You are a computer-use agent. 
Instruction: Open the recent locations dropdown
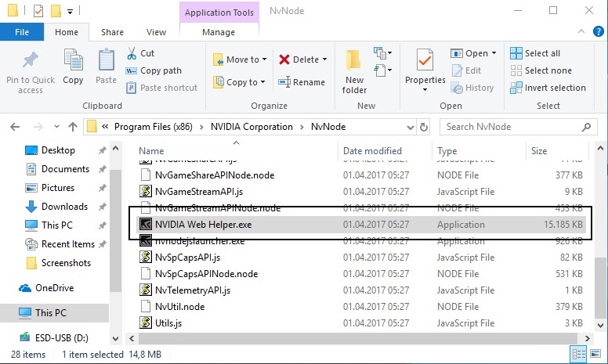coord(56,126)
